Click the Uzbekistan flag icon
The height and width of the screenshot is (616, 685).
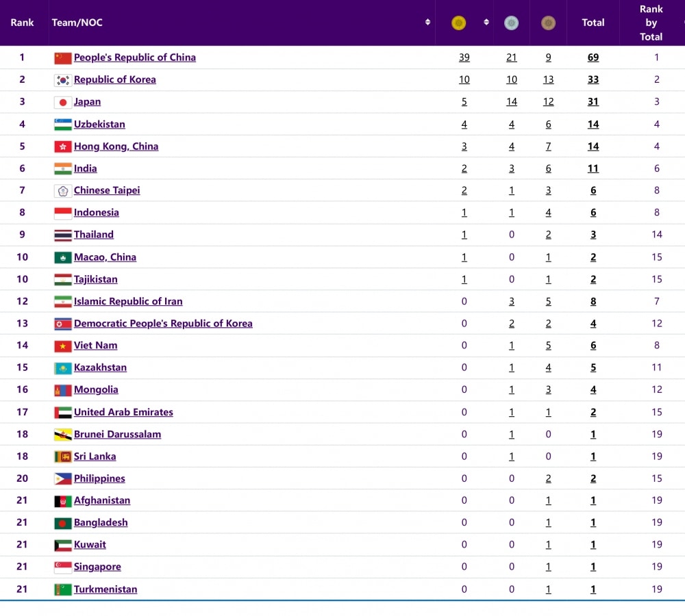pos(63,125)
